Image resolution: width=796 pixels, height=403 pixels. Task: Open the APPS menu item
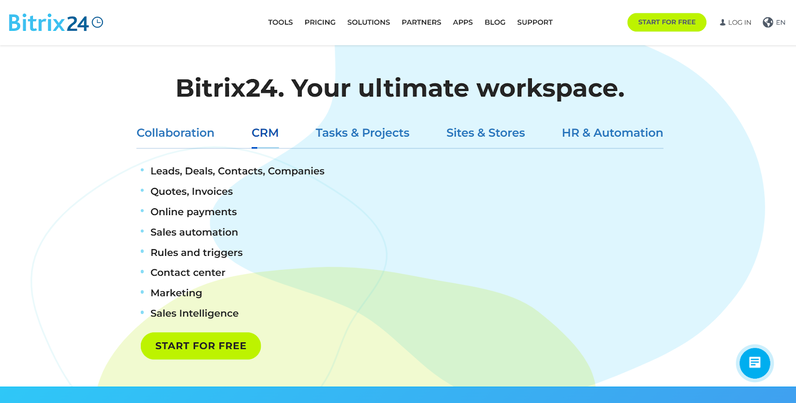pos(463,22)
